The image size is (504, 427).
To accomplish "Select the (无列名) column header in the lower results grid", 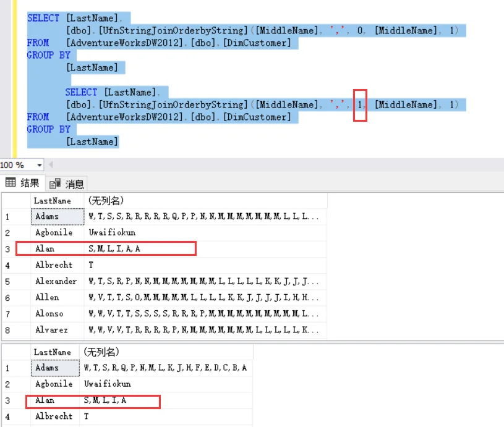I will 166,352.
